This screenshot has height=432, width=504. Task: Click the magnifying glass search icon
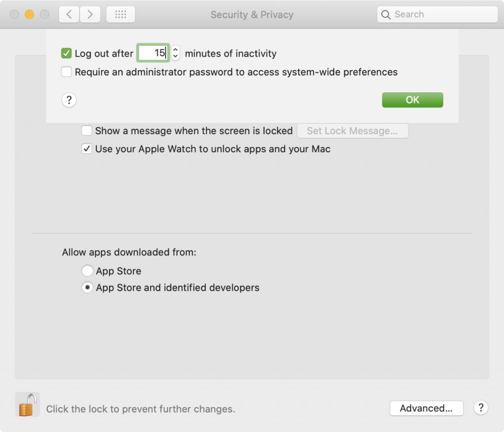386,15
